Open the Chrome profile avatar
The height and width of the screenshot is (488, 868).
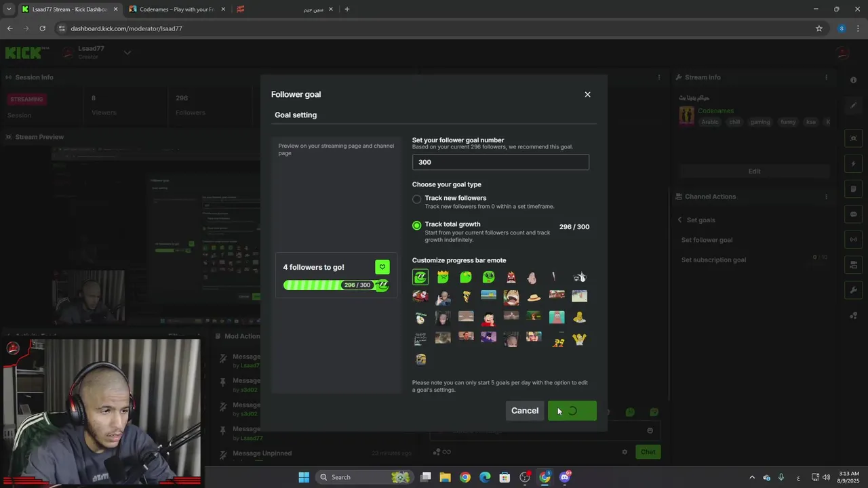click(842, 28)
